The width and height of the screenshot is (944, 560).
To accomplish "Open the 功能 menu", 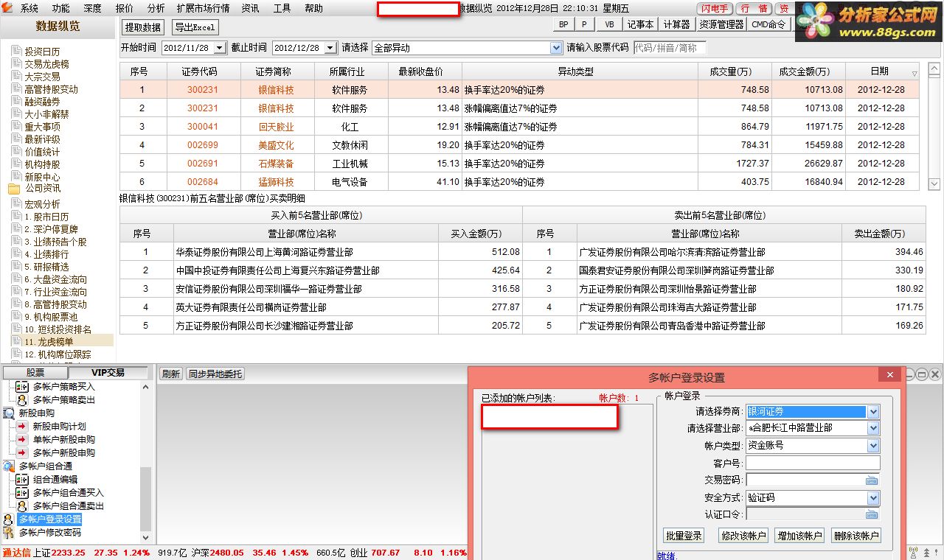I will click(x=61, y=9).
